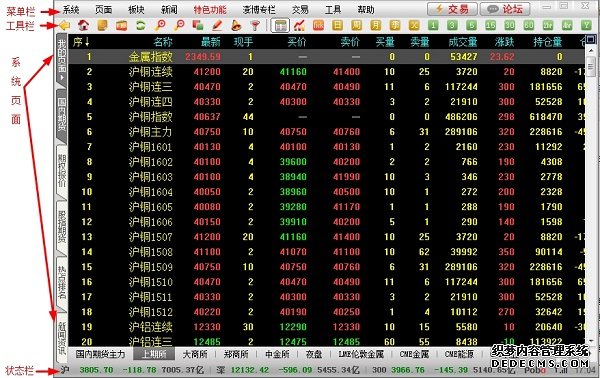The height and width of the screenshot is (378, 600).
Task: Open the 特色功能 menu
Action: pyautogui.click(x=210, y=9)
